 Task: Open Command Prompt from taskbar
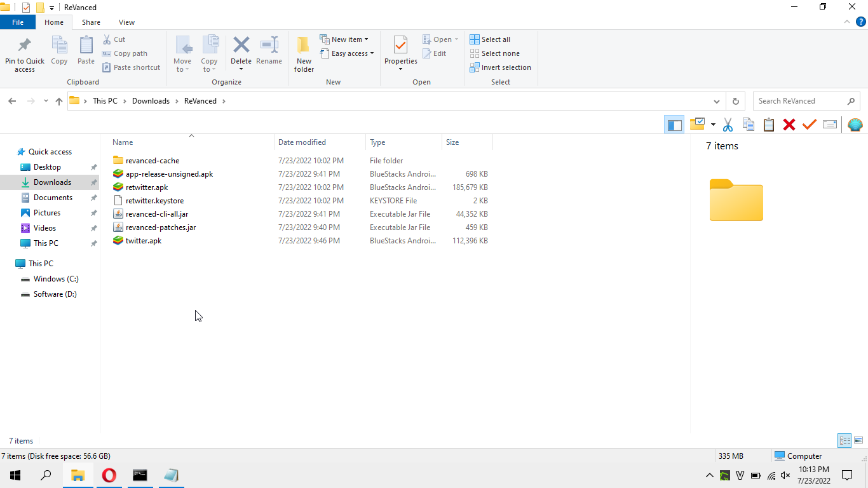(x=140, y=475)
